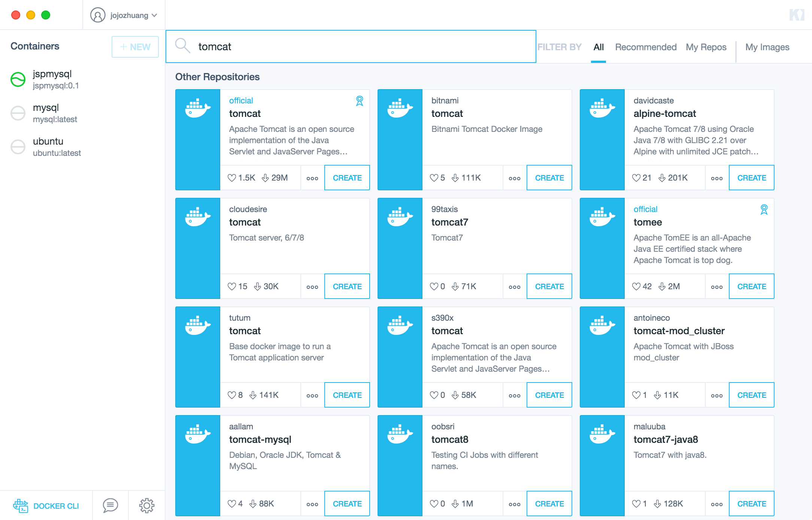Open more options for s390x tomcat
812x520 pixels.
point(515,396)
